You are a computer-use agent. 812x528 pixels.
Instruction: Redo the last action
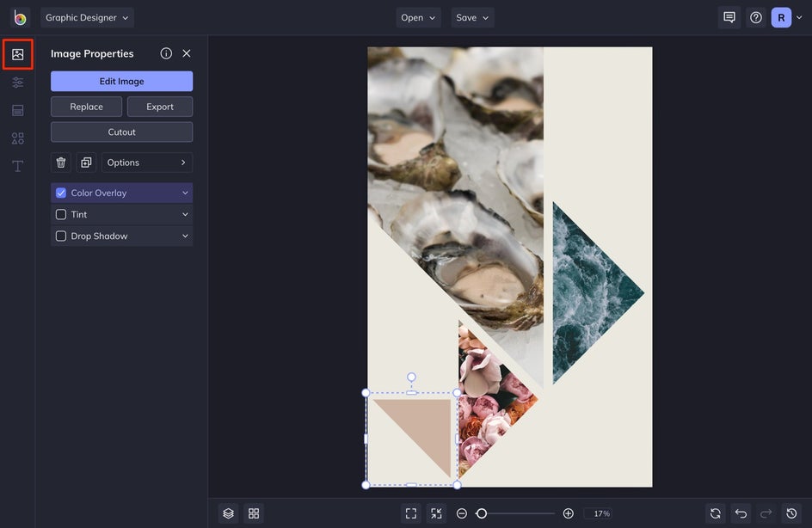[766, 513]
